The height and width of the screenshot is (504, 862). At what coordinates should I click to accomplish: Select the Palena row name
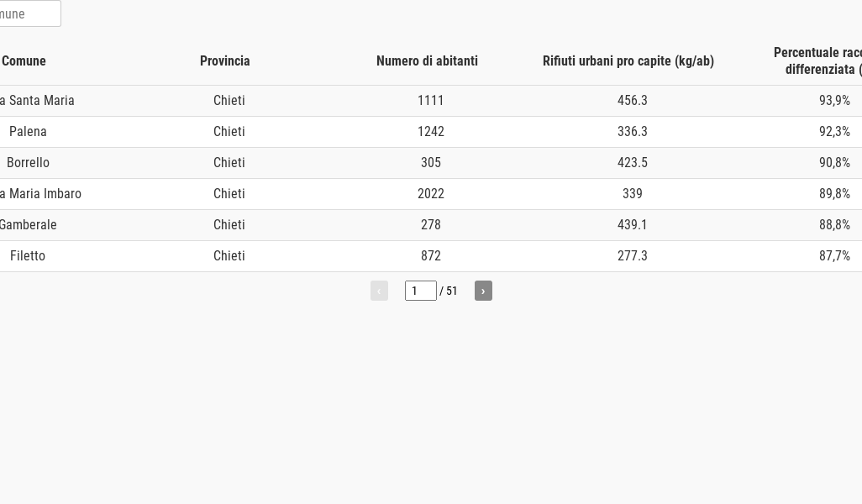tap(28, 131)
